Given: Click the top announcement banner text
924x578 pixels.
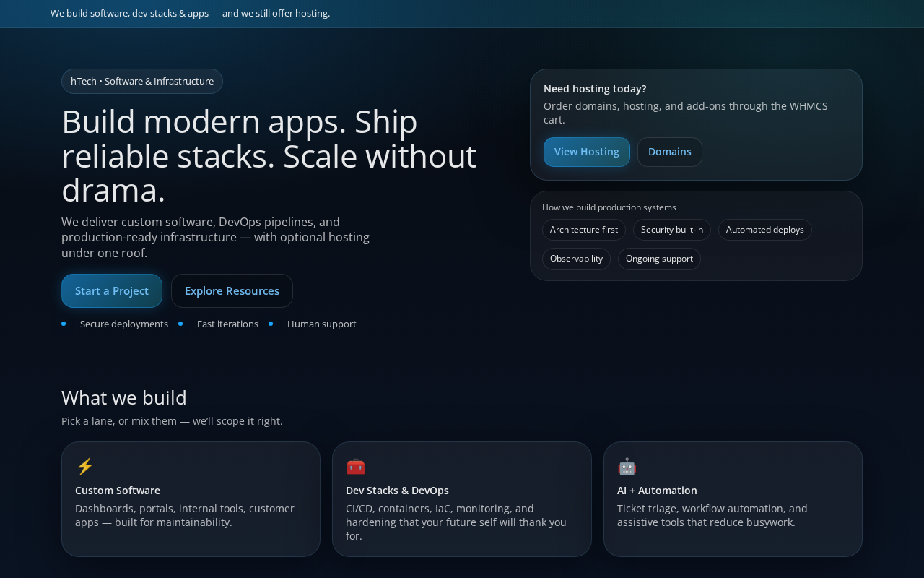Looking at the screenshot, I should pyautogui.click(x=190, y=13).
